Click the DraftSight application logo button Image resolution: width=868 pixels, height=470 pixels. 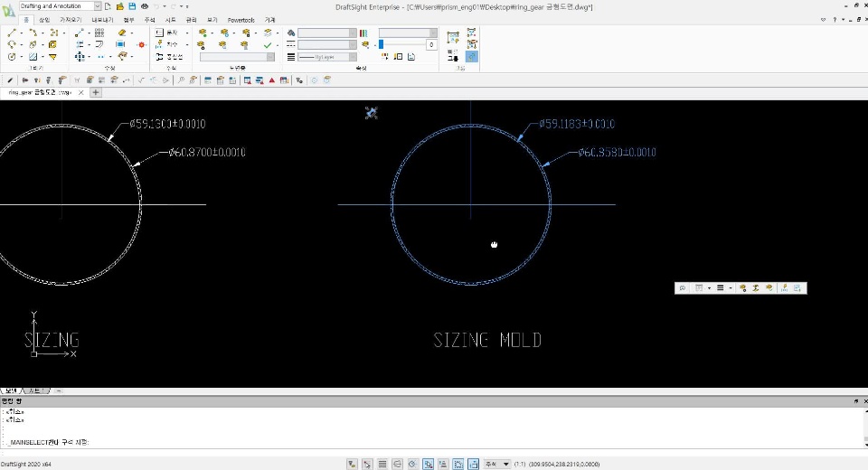[8, 12]
